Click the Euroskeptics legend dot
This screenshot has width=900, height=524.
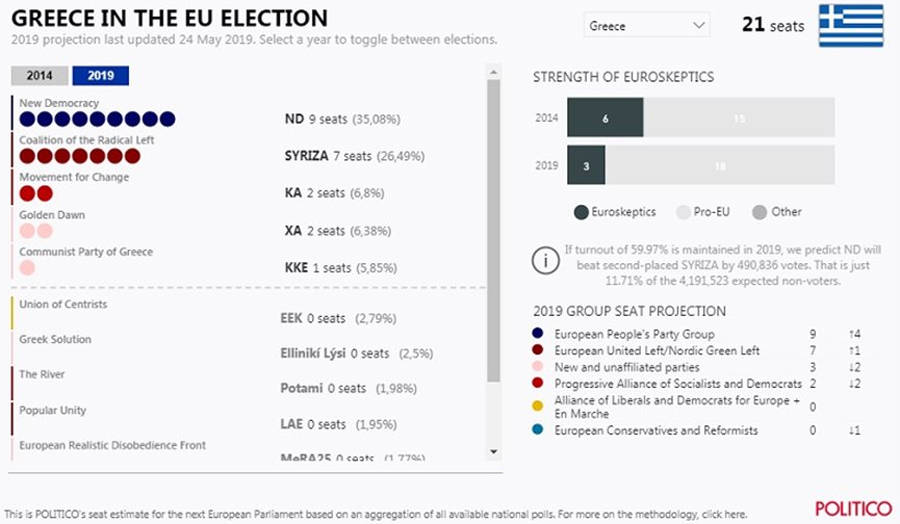tap(581, 212)
